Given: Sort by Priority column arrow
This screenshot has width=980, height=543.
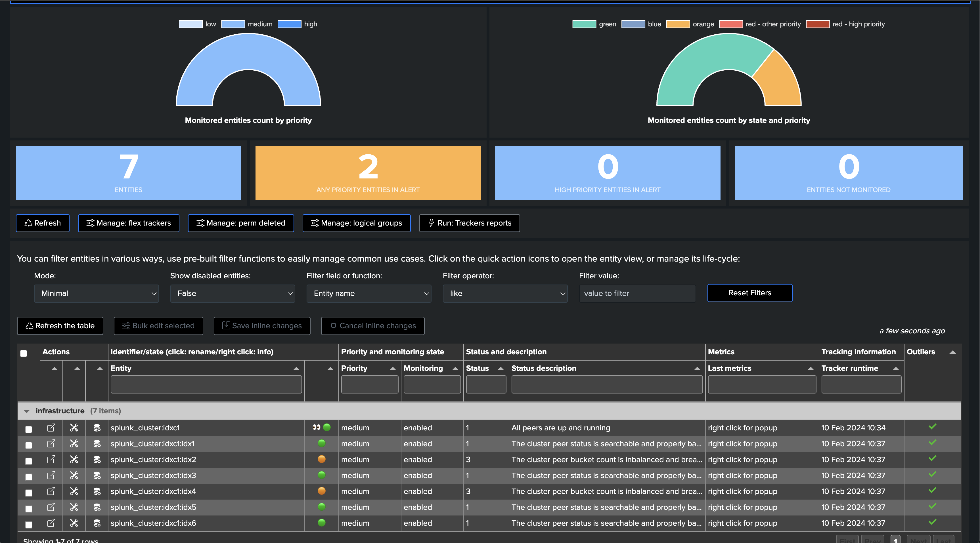Looking at the screenshot, I should (393, 369).
